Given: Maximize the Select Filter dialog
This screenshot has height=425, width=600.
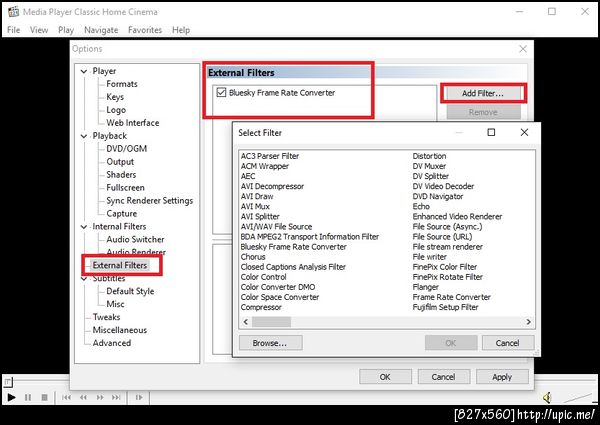Looking at the screenshot, I should [491, 132].
